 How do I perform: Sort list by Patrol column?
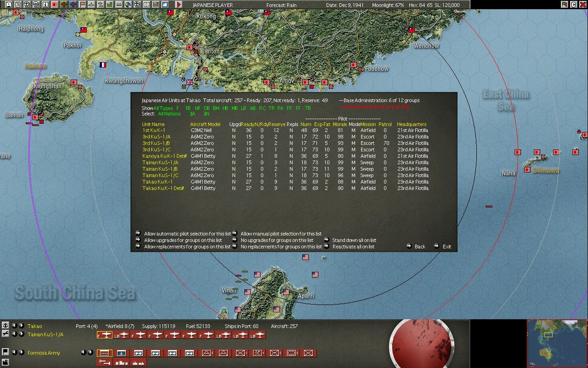pos(385,124)
